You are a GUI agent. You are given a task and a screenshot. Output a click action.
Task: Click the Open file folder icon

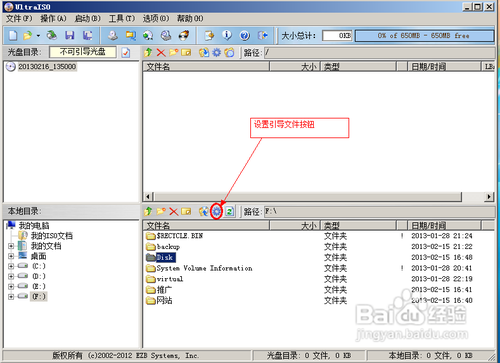point(28,35)
